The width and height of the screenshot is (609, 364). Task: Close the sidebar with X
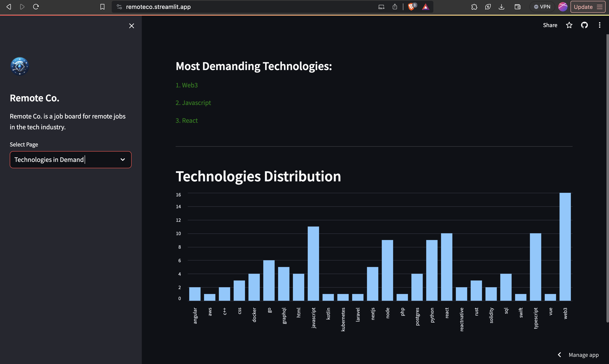[131, 26]
